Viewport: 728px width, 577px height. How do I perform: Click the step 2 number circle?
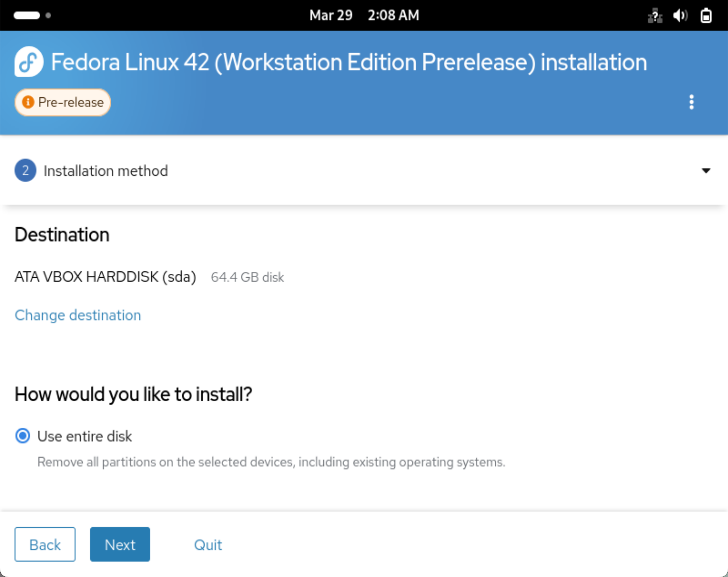pos(26,171)
